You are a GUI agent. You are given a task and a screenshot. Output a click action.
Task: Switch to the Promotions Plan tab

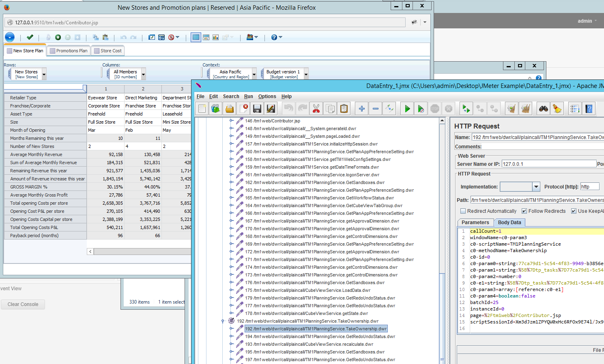(x=69, y=51)
